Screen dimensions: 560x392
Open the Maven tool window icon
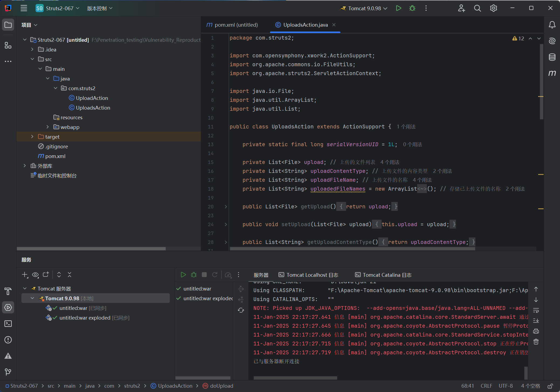point(552,73)
